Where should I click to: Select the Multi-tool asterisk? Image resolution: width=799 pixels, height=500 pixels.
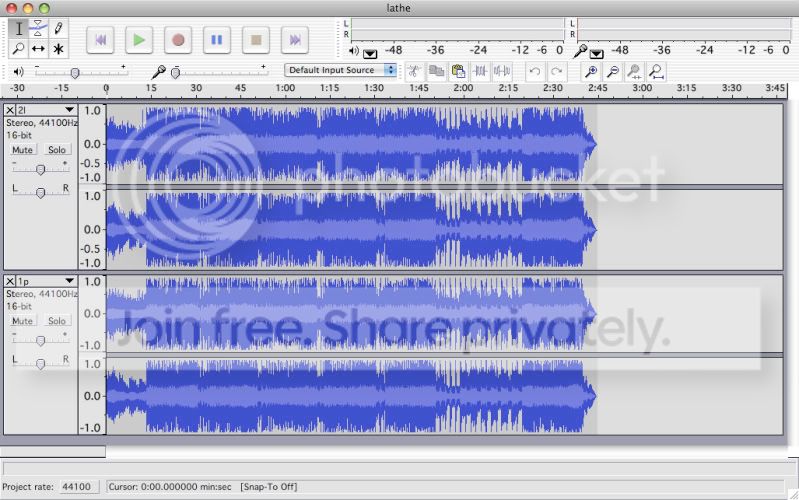[x=58, y=49]
